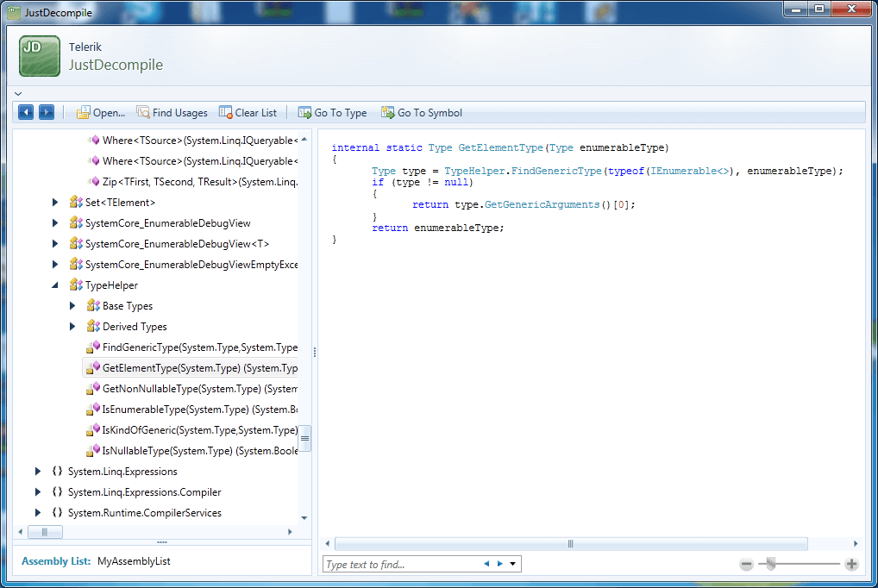Viewport: 878px width, 588px height.
Task: Expand the System.Linq.Expressions namespace
Action: (x=37, y=472)
